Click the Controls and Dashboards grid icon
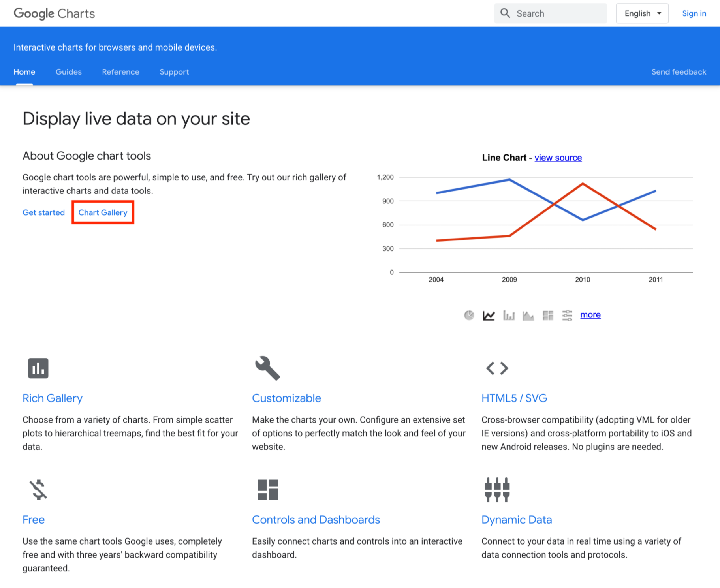The image size is (720, 588). pos(268,490)
